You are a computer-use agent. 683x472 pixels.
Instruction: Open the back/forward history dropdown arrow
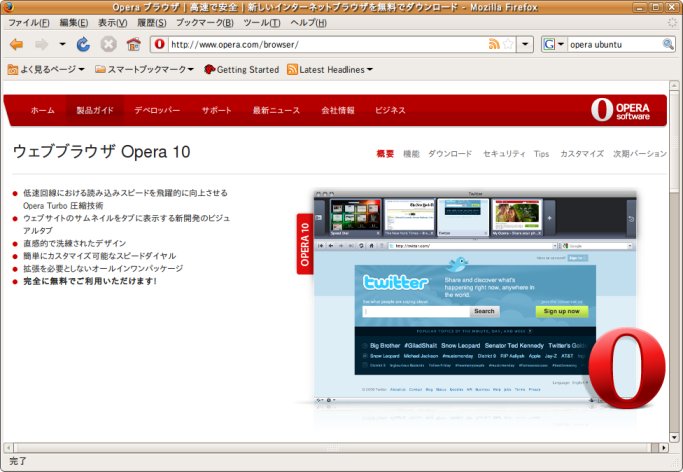click(62, 45)
